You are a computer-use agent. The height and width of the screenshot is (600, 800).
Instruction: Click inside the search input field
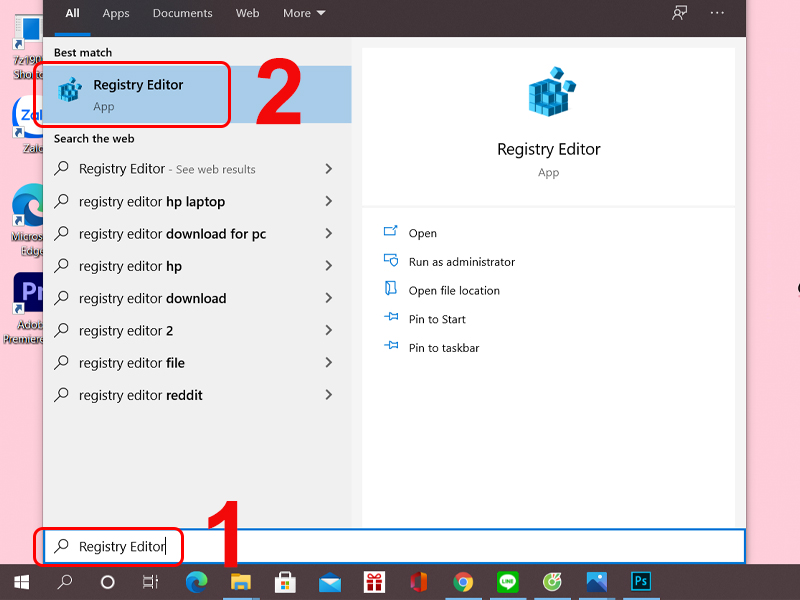pyautogui.click(x=110, y=546)
